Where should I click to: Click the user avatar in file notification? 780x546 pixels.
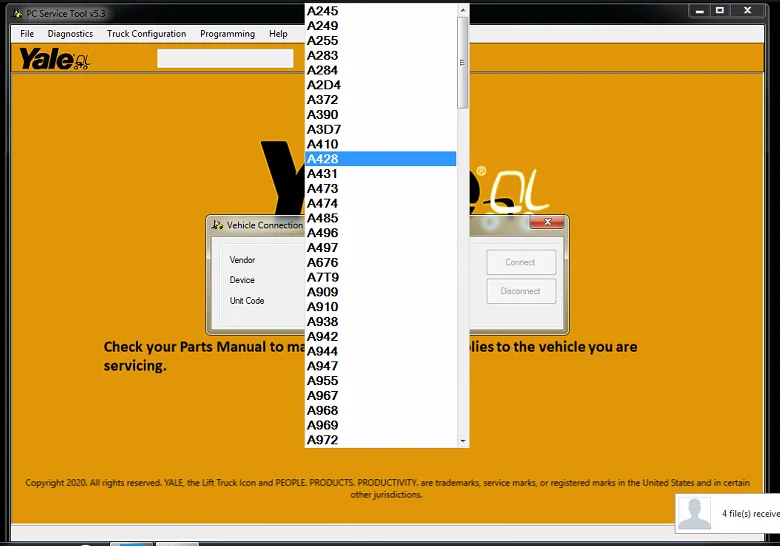tap(694, 513)
